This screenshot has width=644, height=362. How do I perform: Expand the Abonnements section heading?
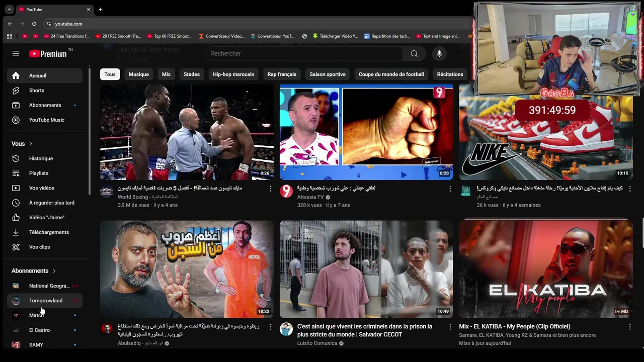(34, 270)
